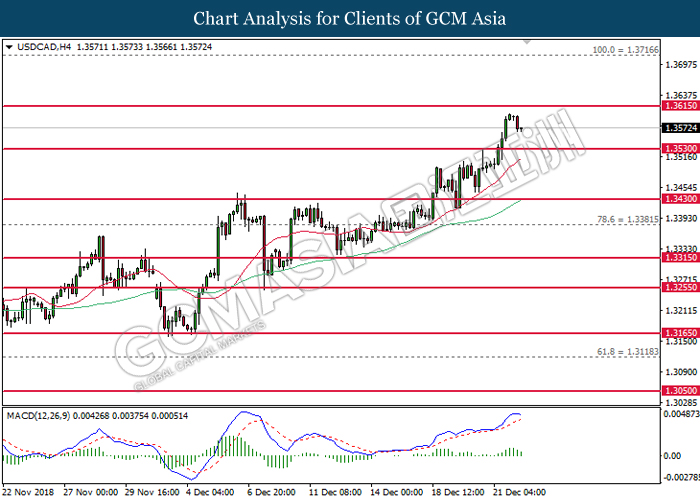Click the time label 18 Dec 12:00
700x500 pixels.
pyautogui.click(x=458, y=492)
